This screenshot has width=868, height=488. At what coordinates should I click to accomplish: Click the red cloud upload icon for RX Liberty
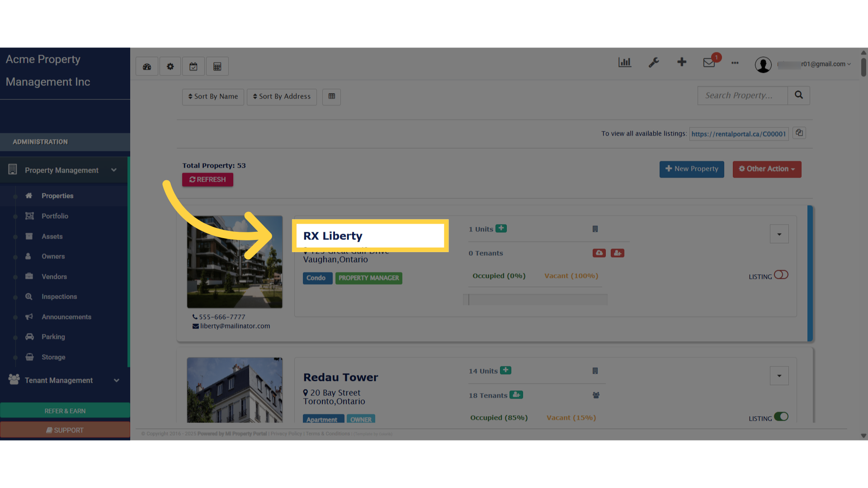[599, 253]
